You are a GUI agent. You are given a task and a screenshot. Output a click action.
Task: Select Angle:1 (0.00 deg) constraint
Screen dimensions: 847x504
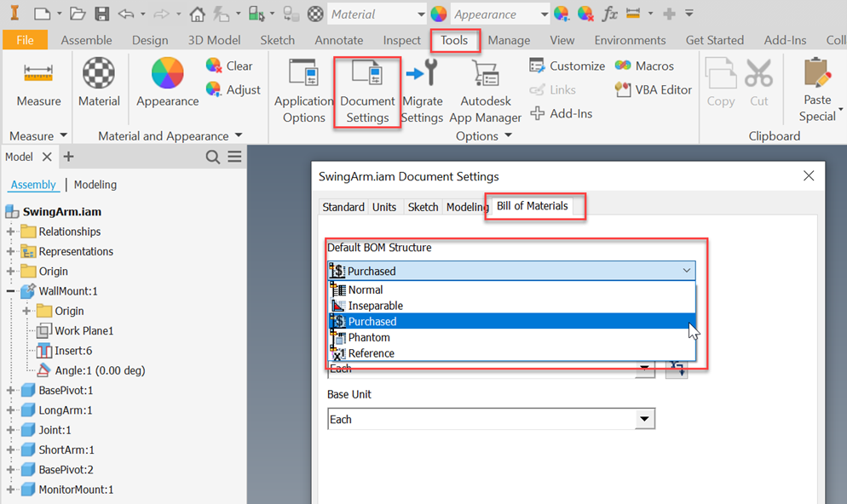point(100,370)
